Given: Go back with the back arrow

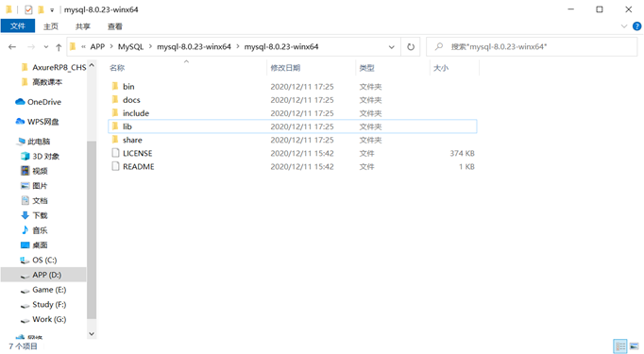Looking at the screenshot, I should click(x=12, y=47).
